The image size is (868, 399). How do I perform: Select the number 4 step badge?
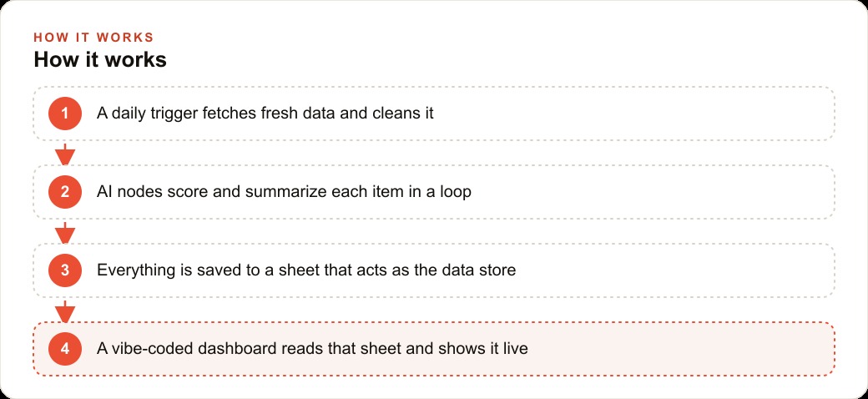click(x=65, y=349)
